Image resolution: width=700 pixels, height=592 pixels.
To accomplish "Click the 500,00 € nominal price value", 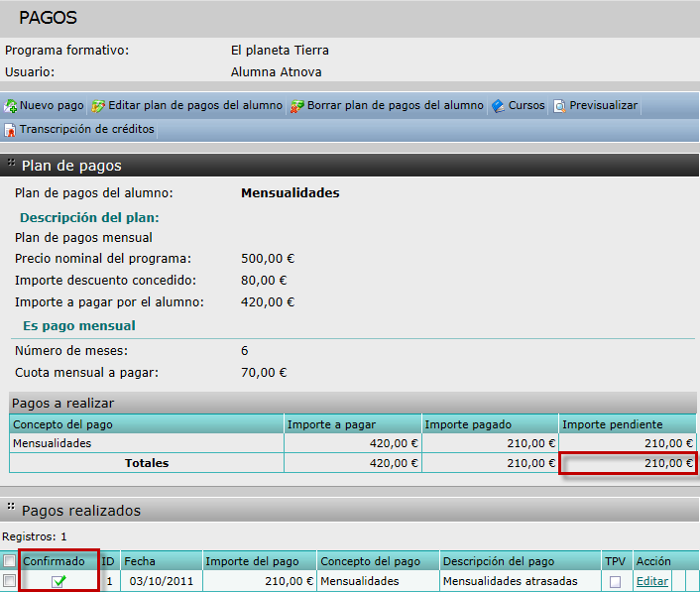I will (268, 259).
